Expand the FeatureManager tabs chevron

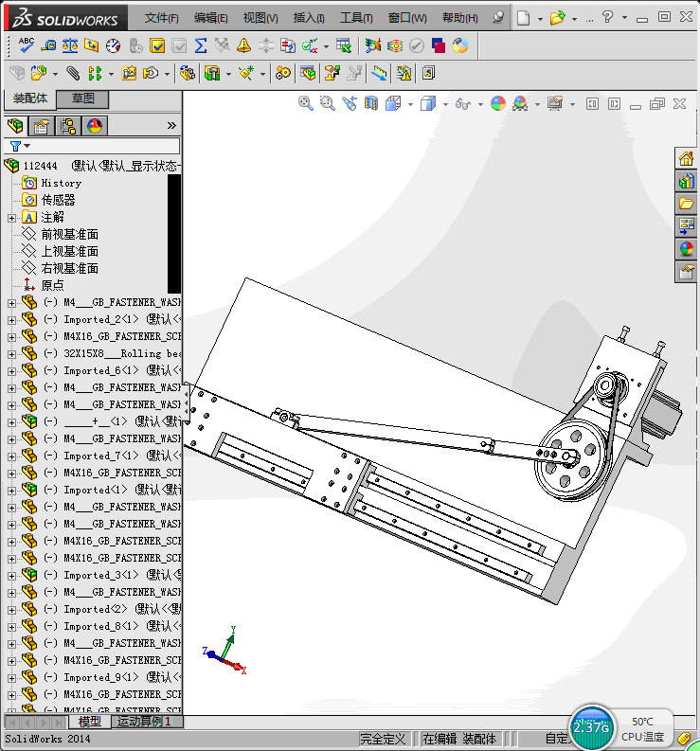point(171,126)
